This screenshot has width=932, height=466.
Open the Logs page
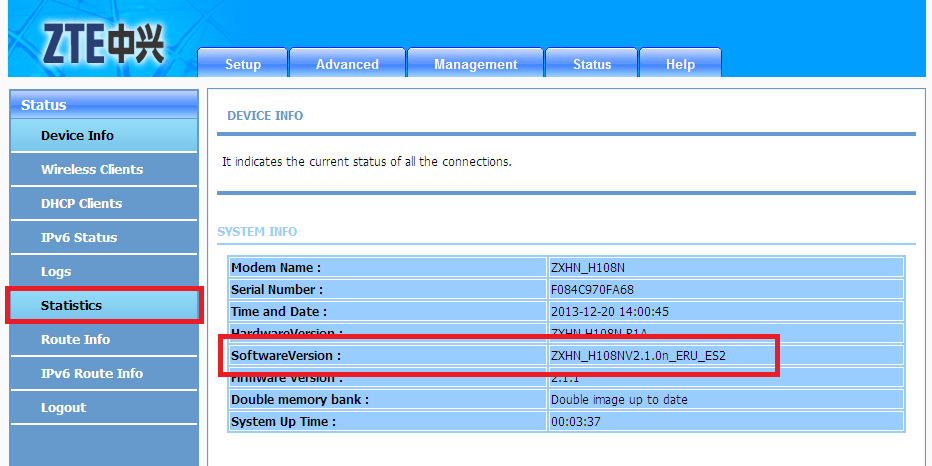[x=104, y=272]
